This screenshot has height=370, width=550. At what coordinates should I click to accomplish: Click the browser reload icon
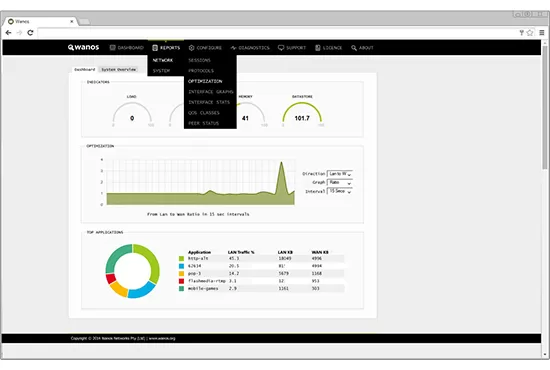point(30,33)
